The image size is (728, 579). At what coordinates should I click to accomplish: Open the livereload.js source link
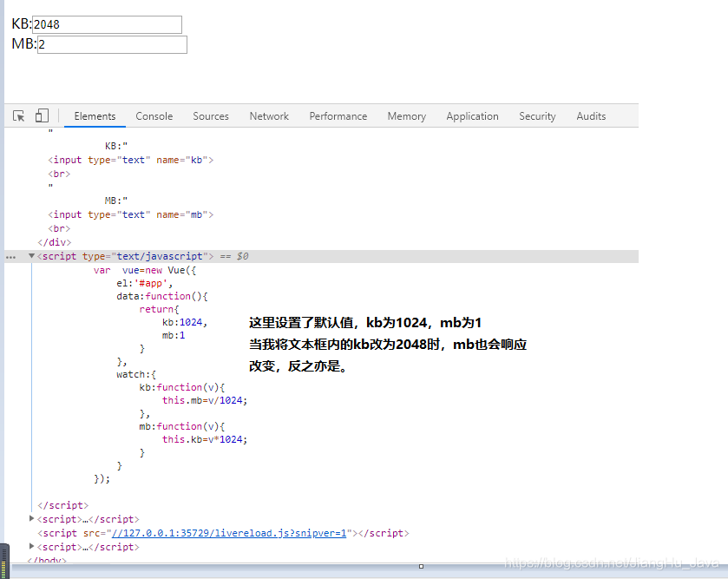(229, 533)
